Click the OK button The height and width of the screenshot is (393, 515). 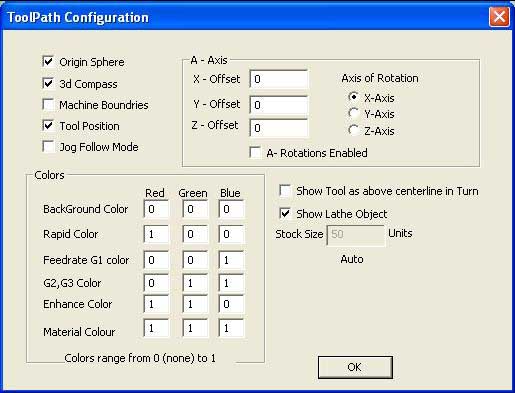pos(355,367)
